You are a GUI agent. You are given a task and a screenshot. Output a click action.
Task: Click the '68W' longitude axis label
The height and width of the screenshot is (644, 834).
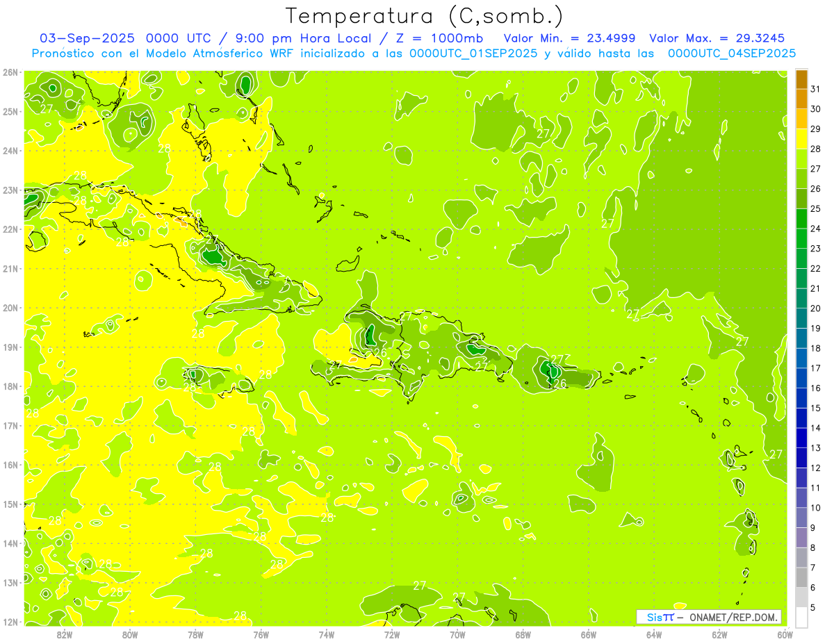[523, 634]
